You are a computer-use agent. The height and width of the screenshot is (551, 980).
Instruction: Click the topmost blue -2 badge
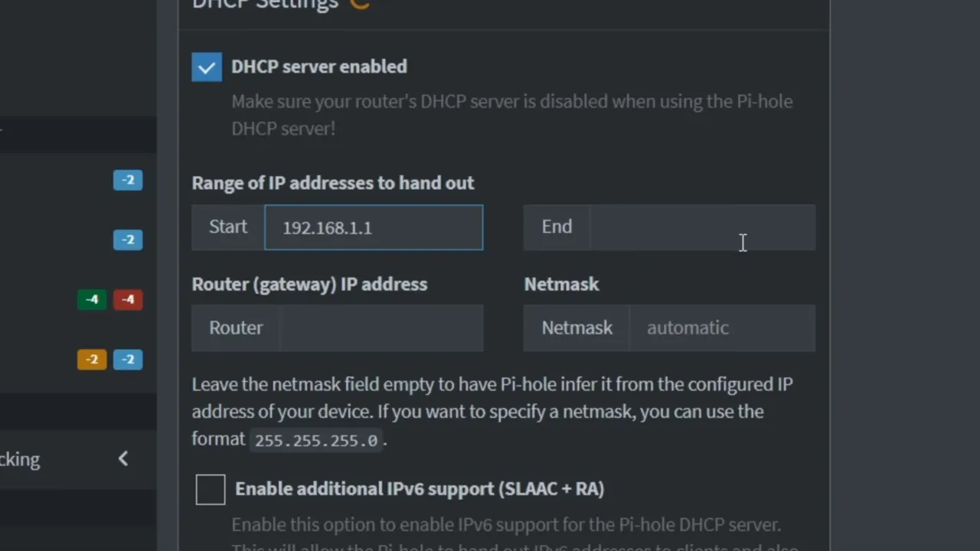(x=127, y=180)
